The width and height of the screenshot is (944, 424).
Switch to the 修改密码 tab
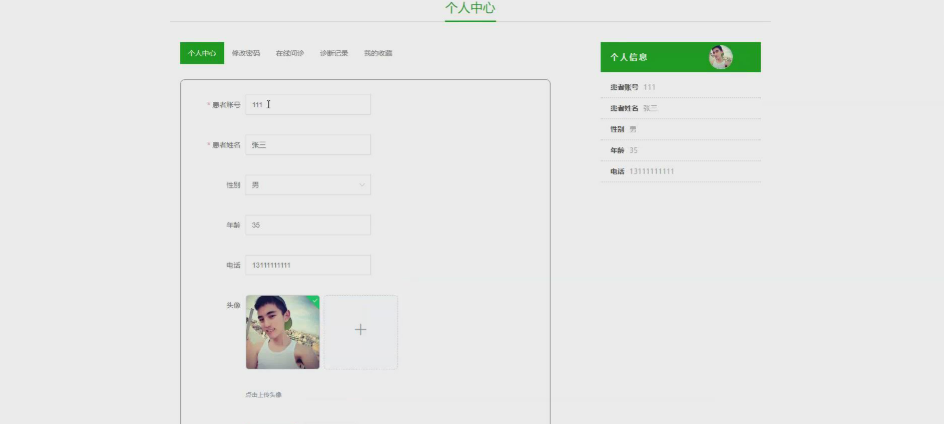(x=246, y=53)
